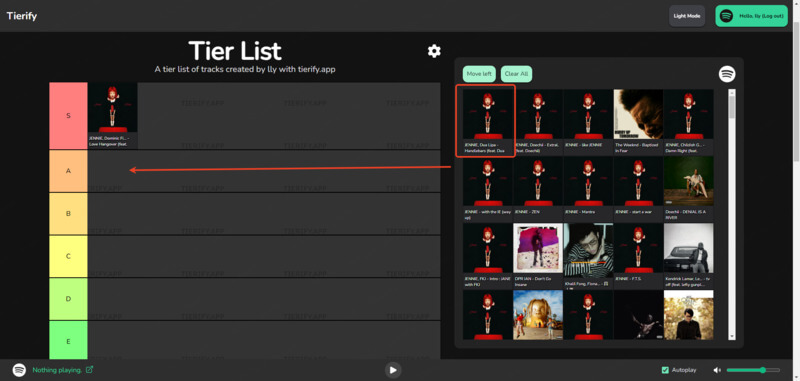Toggle the Autoplay checkbox
Screen dimensions: 800x381
pyautogui.click(x=665, y=370)
